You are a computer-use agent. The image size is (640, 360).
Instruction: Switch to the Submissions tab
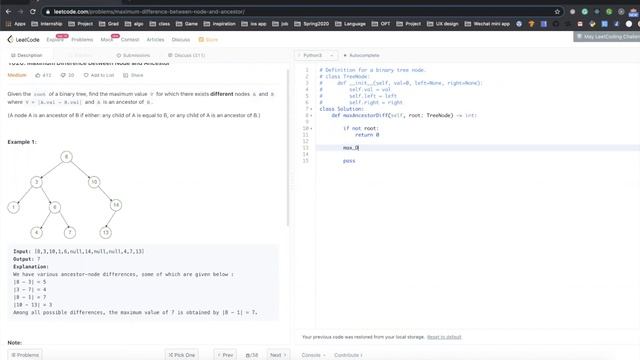click(x=133, y=55)
